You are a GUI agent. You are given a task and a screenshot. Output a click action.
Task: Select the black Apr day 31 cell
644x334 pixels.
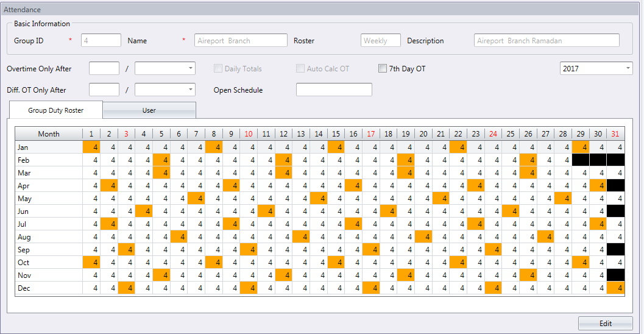[615, 185]
